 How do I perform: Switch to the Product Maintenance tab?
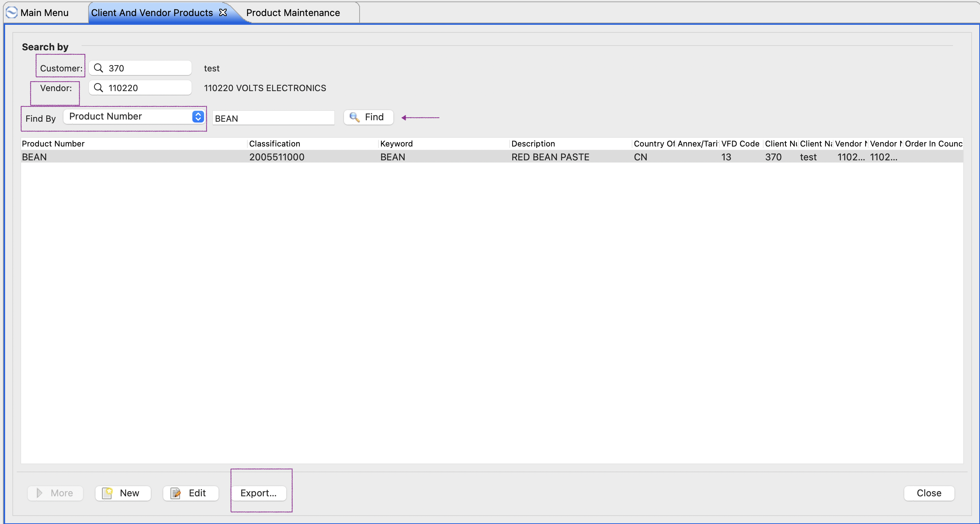(293, 12)
